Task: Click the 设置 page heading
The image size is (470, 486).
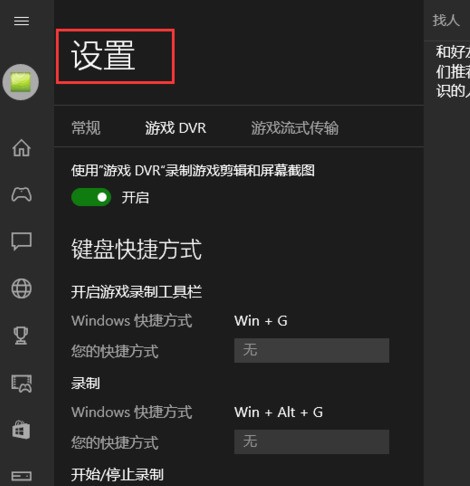Action: (x=103, y=56)
